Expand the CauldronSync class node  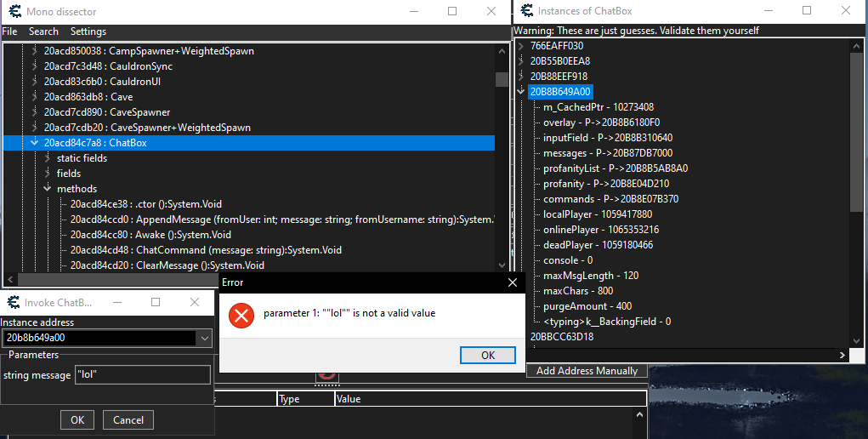(x=34, y=66)
